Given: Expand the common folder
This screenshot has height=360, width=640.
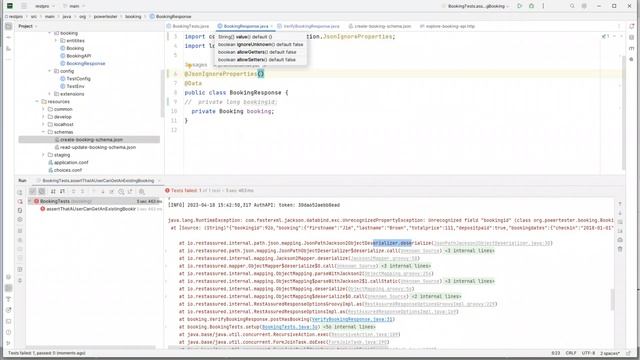Looking at the screenshot, I should 43,109.
